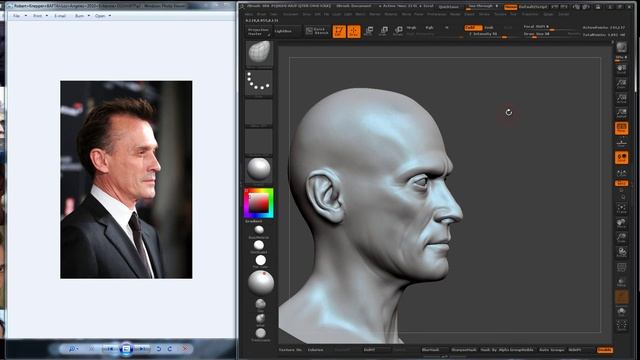Toggle the Zsub sculpt mode
The height and width of the screenshot is (360, 640).
[x=489, y=27]
